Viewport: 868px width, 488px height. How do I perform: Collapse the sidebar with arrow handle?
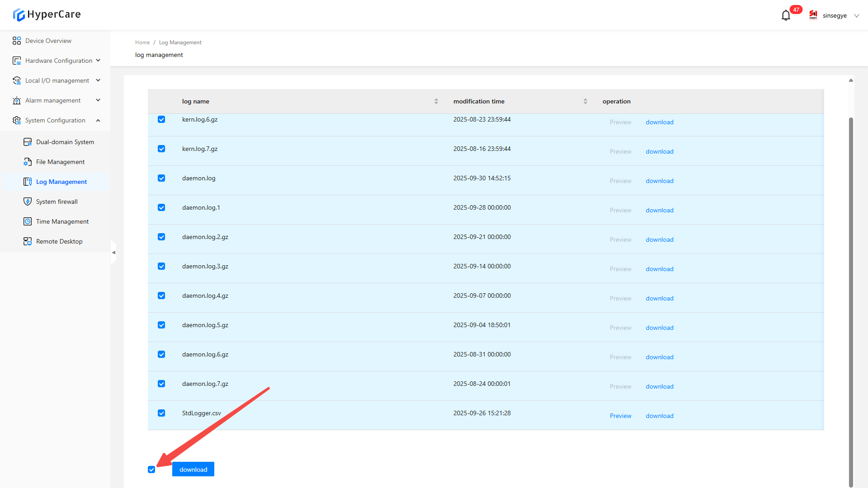point(113,253)
